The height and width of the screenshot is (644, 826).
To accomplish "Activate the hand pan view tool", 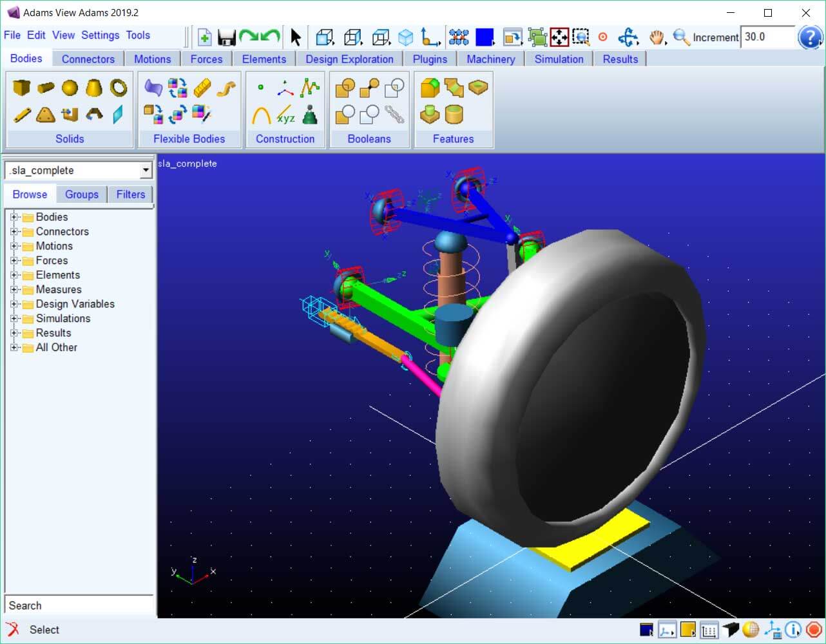I will (657, 37).
